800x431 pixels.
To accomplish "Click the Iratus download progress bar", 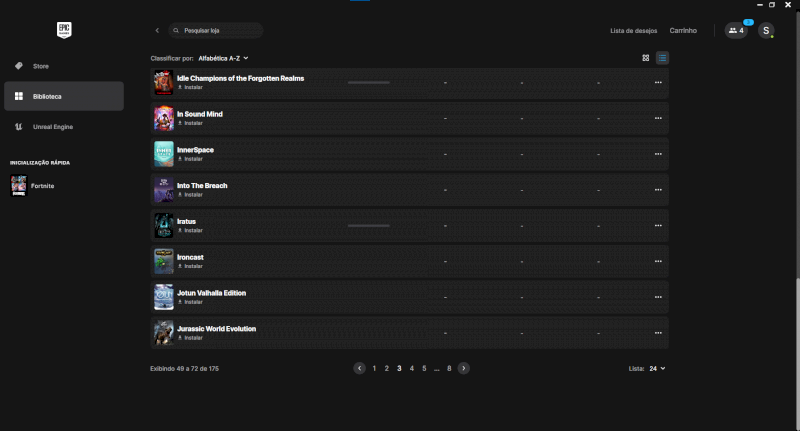I will [x=368, y=226].
